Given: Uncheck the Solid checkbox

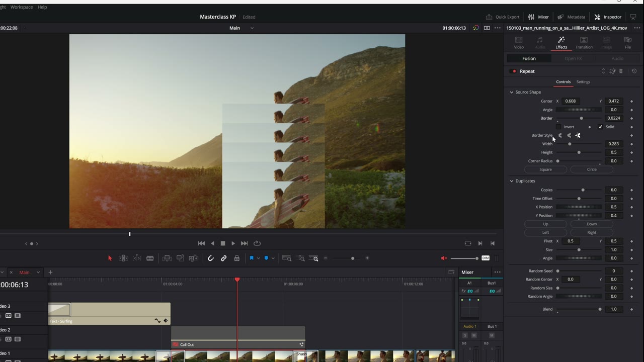Looking at the screenshot, I should pos(600,127).
